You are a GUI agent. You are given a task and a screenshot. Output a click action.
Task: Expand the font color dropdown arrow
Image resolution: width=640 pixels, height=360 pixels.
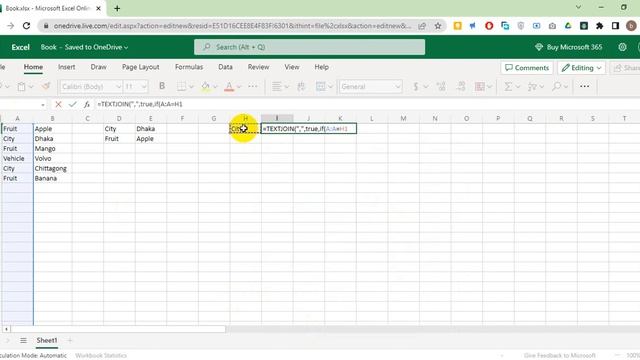(239, 87)
